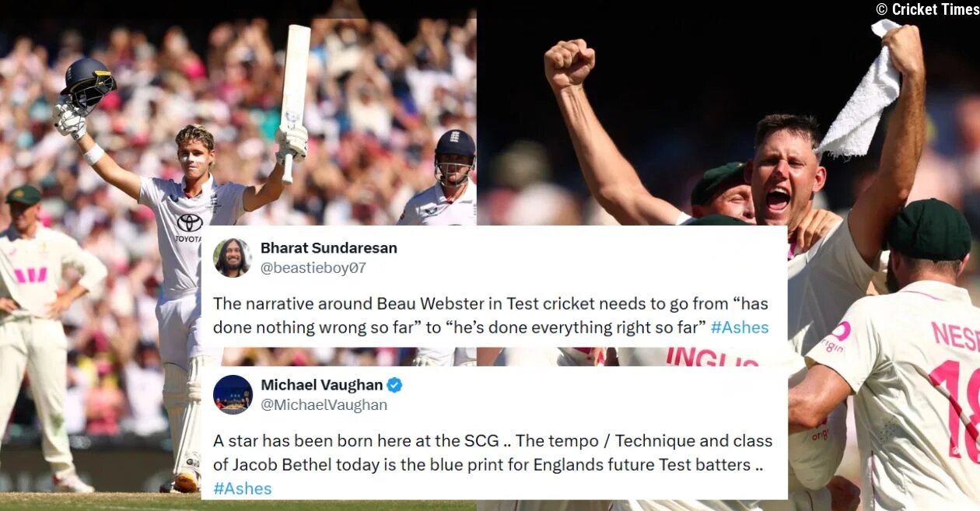Viewport: 980px width, 511px height.
Task: Open the Michael Vaughan name link
Action: pyautogui.click(x=322, y=385)
